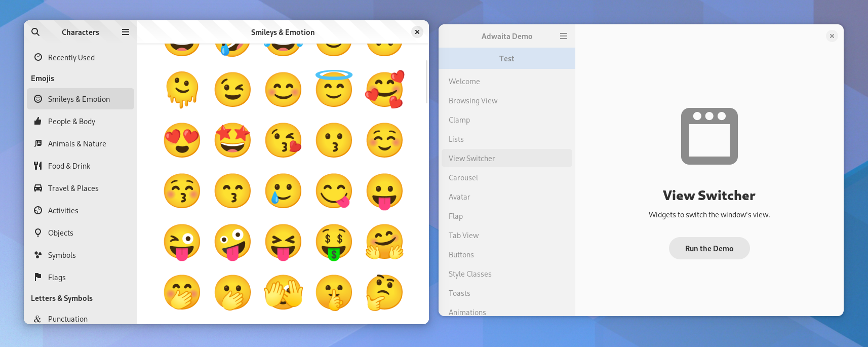Select the money-mouth face emoji
Screen dimensions: 868x347
click(334, 242)
